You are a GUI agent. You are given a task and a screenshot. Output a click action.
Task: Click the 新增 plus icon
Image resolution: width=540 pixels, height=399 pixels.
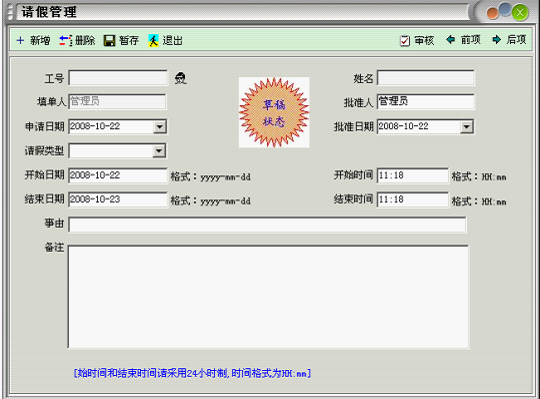20,40
